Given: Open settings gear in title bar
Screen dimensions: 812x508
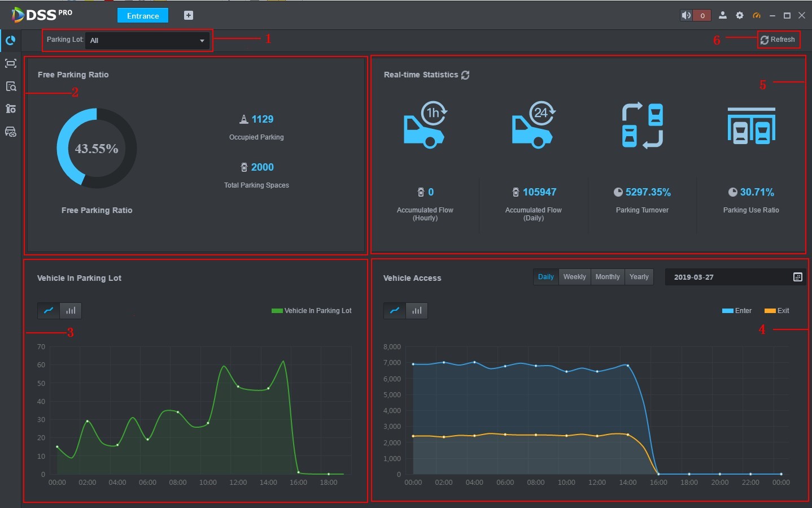Looking at the screenshot, I should pos(740,16).
